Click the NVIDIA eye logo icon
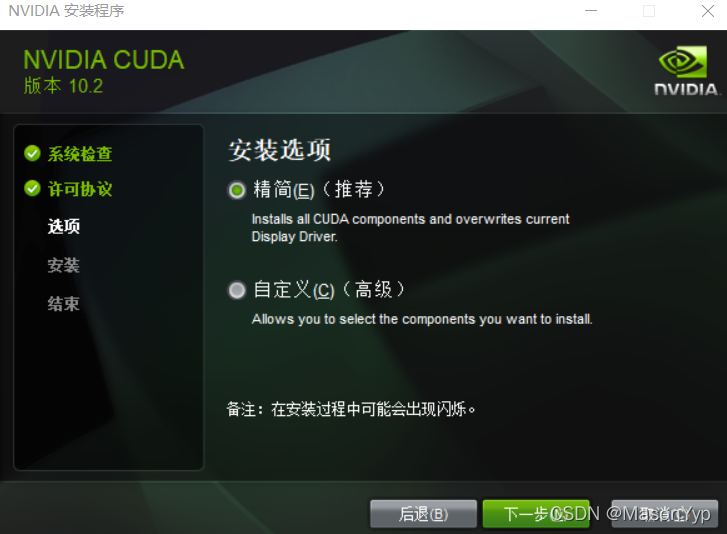Image resolution: width=727 pixels, height=534 pixels. (x=683, y=62)
